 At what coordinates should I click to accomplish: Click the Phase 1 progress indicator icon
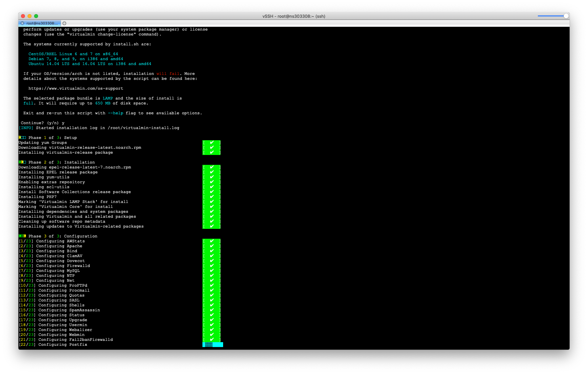(22, 138)
